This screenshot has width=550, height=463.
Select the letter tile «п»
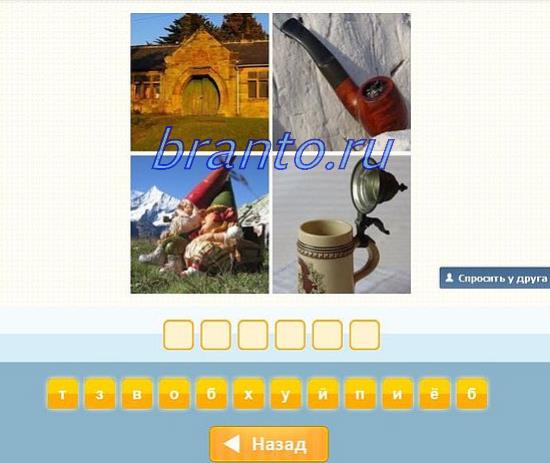(x=360, y=394)
